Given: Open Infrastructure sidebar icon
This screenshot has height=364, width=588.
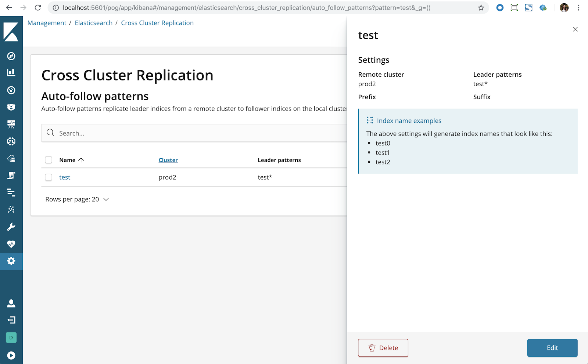Looking at the screenshot, I should click(x=11, y=158).
